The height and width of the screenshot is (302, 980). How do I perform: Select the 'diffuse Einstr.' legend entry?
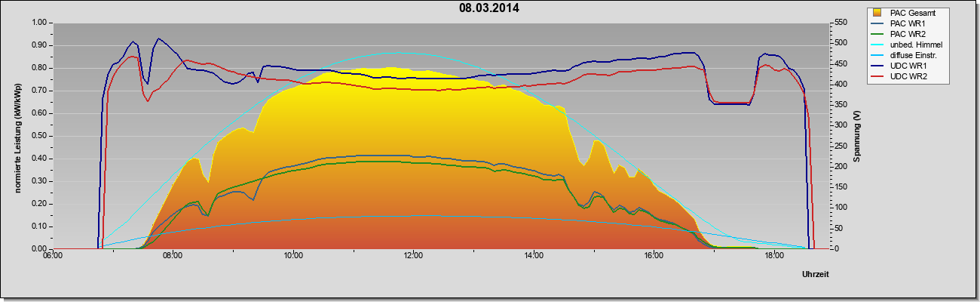pyautogui.click(x=913, y=56)
